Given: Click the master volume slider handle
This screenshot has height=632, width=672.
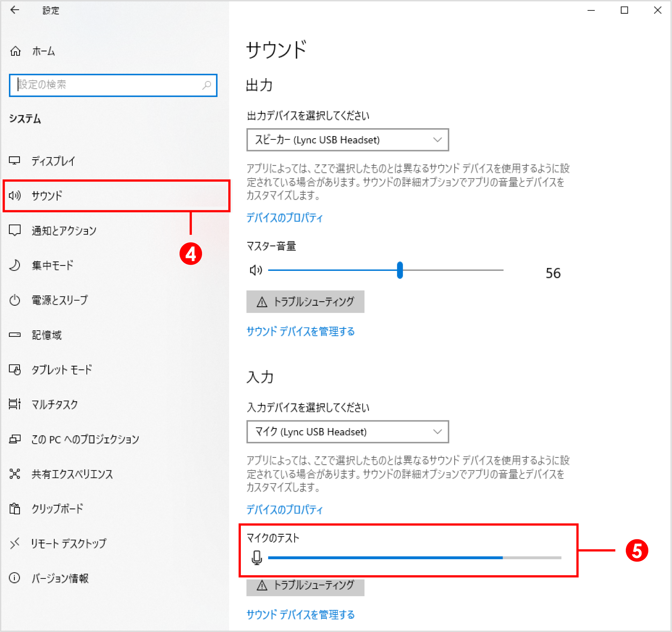Looking at the screenshot, I should pyautogui.click(x=400, y=270).
